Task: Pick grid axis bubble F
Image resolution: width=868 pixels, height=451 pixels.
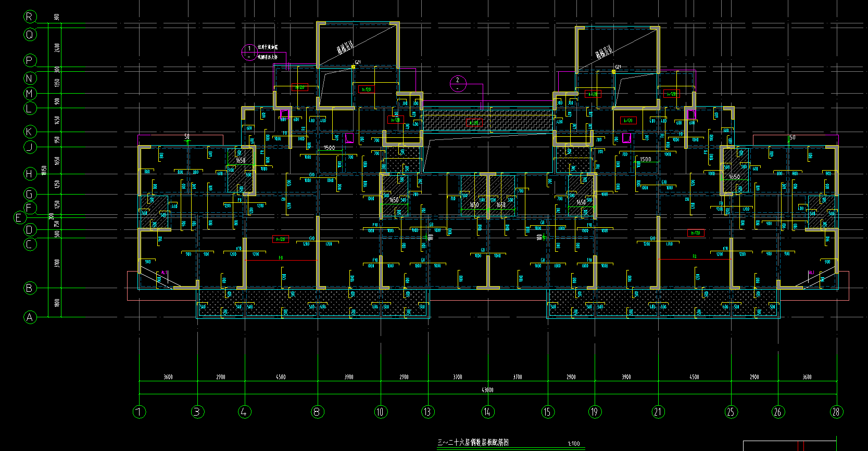Action: click(30, 208)
